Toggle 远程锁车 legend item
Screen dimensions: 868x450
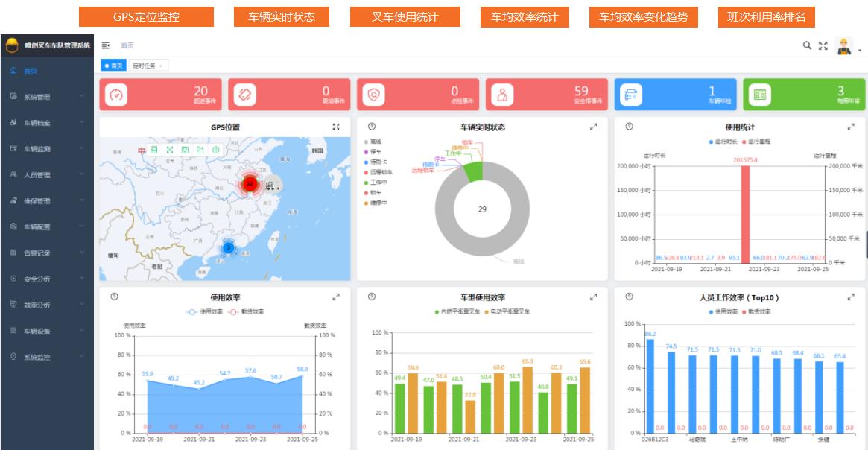pos(378,172)
